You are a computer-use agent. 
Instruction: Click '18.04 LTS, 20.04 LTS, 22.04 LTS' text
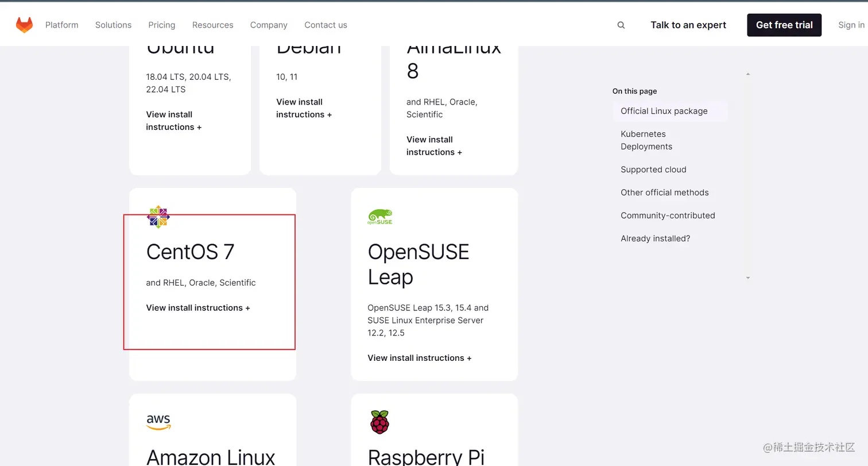188,83
